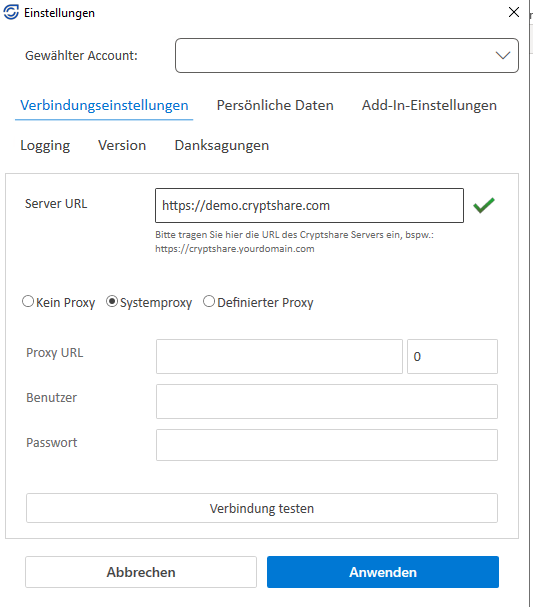Click the green checkmark next to Server URL
This screenshot has height=607, width=533.
[x=484, y=205]
